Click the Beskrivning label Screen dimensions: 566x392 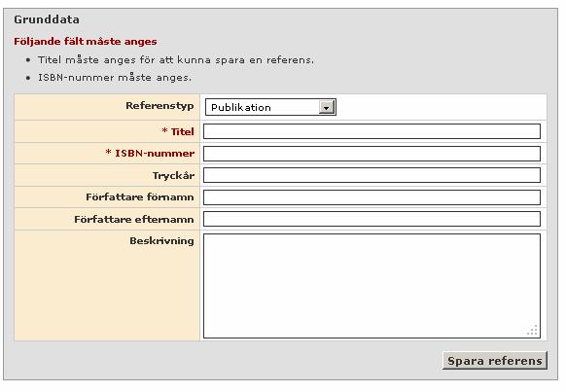(161, 241)
